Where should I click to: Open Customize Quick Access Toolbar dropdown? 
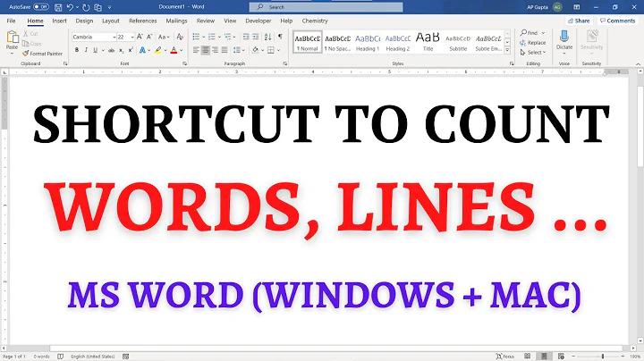click(109, 7)
